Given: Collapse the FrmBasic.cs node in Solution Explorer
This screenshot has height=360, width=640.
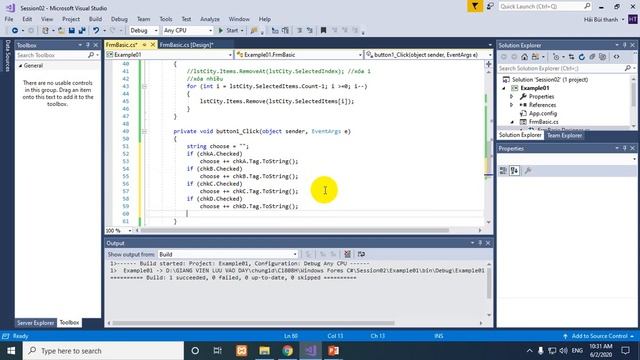Looking at the screenshot, I should pyautogui.click(x=512, y=122).
